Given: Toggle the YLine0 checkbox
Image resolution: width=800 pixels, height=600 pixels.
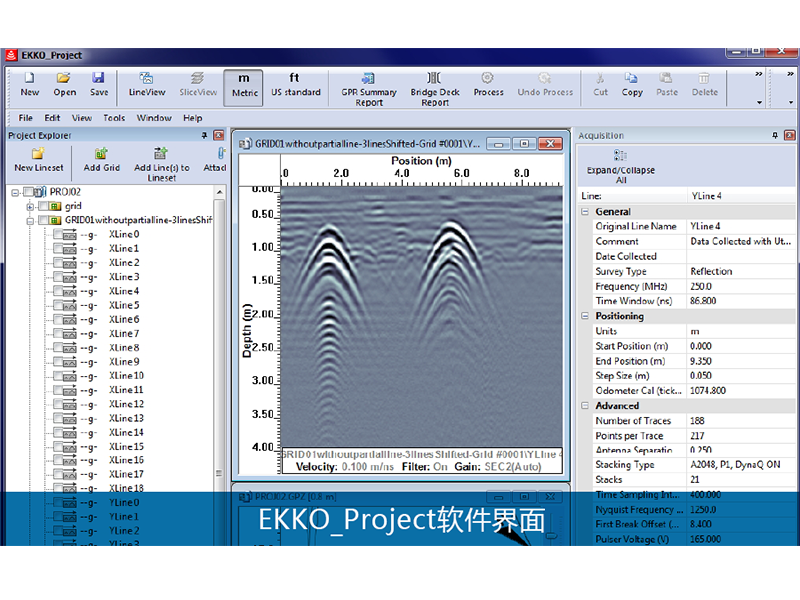Looking at the screenshot, I should [58, 503].
